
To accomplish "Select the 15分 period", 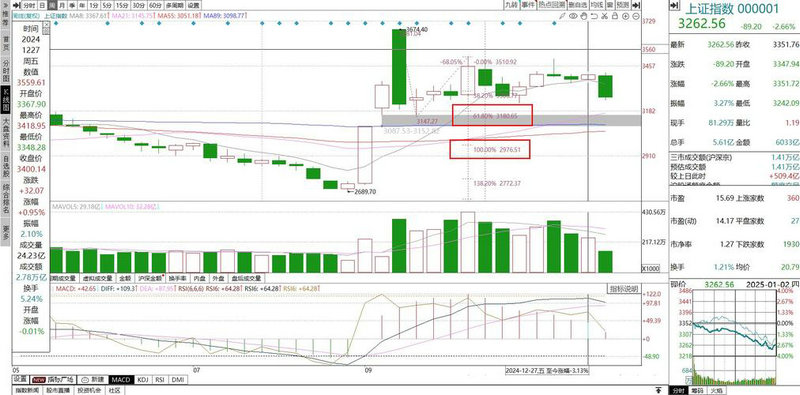I will pos(121,5).
